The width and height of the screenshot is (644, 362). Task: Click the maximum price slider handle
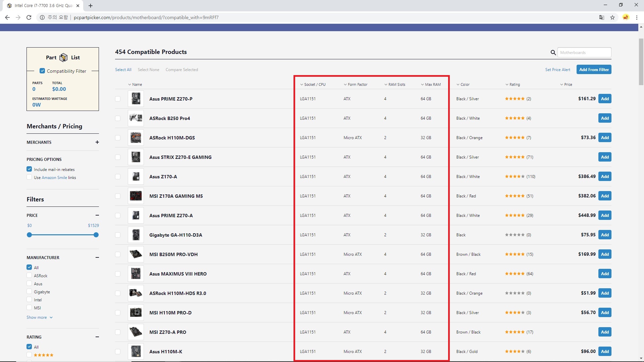[96, 235]
